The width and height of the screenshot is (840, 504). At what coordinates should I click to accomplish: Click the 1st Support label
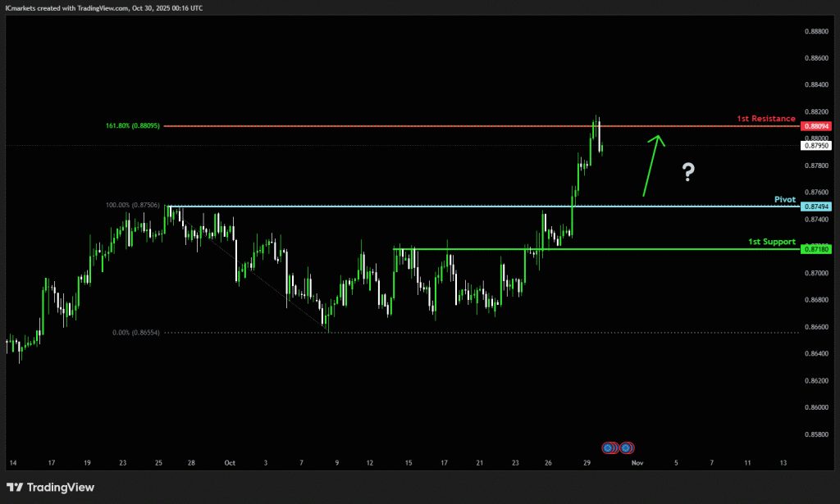(771, 242)
